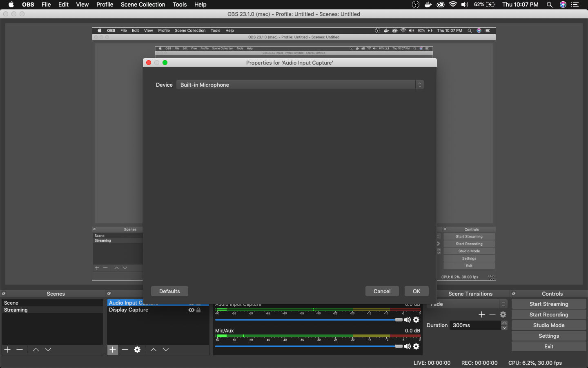
Task: Add a scene transition with plus icon
Action: (x=482, y=314)
